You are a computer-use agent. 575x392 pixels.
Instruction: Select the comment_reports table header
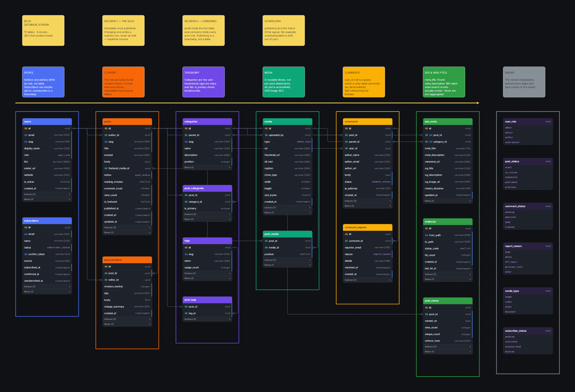coord(368,227)
